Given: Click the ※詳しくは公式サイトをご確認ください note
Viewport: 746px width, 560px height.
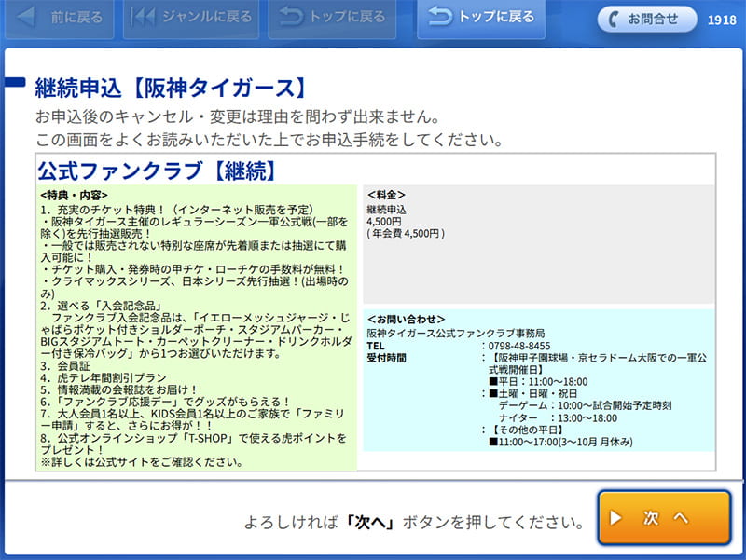Looking at the screenshot, I should (x=143, y=461).
